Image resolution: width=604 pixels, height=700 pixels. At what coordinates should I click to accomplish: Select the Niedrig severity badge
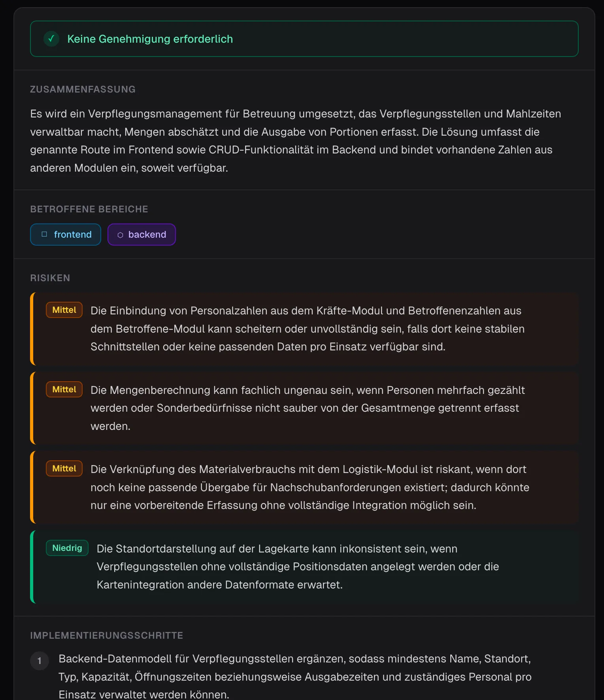click(x=67, y=548)
